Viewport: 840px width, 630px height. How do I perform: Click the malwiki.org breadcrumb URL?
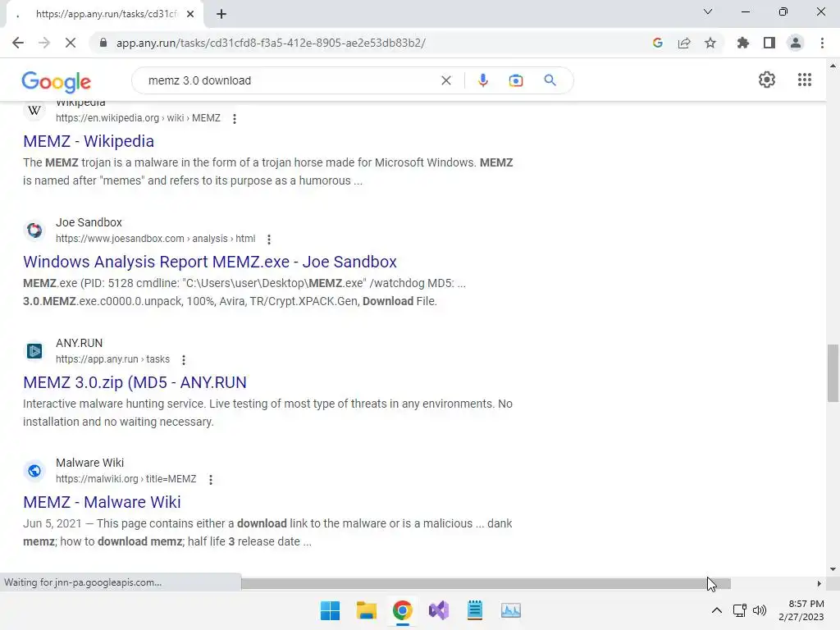coord(126,479)
